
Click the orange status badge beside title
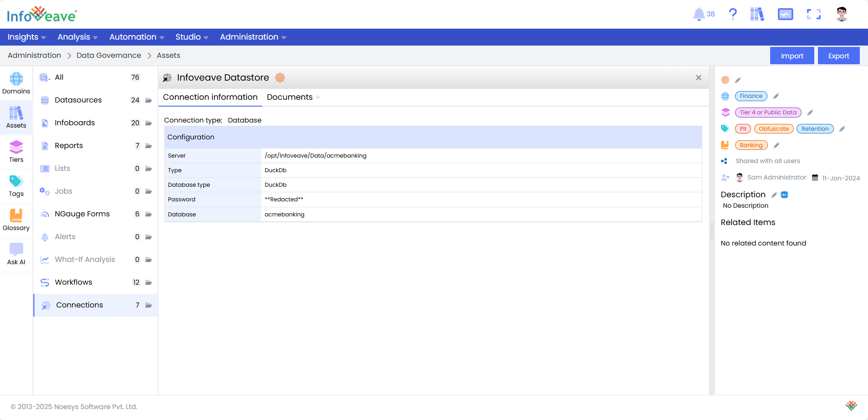(280, 78)
